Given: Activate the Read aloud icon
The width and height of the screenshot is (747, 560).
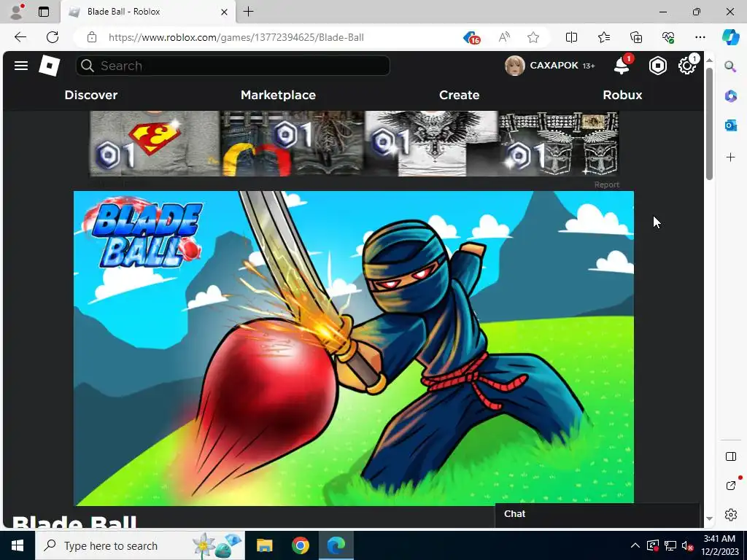Looking at the screenshot, I should point(504,37).
